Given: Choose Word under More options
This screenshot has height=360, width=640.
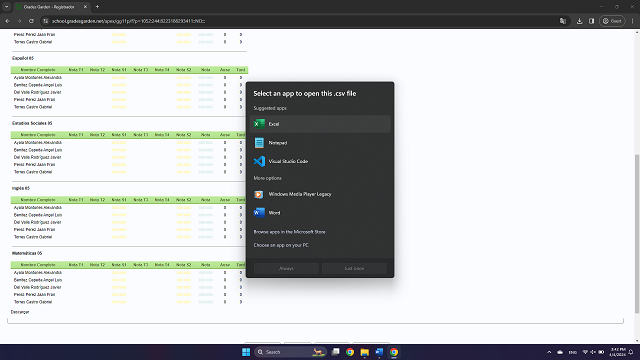Looking at the screenshot, I should click(320, 213).
